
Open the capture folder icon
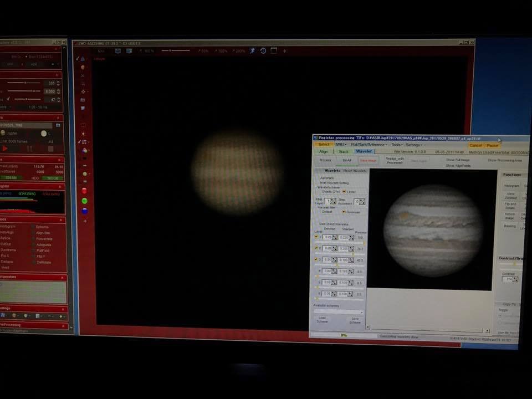(x=58, y=125)
